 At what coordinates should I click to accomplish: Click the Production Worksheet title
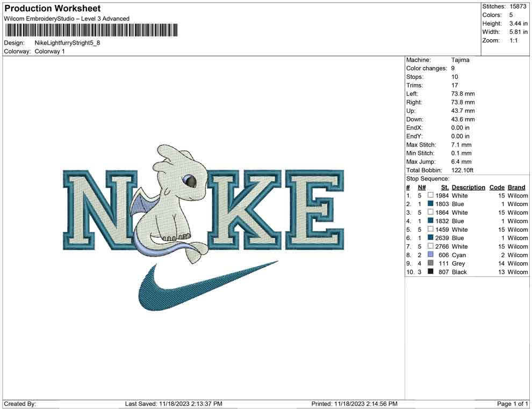click(x=52, y=9)
